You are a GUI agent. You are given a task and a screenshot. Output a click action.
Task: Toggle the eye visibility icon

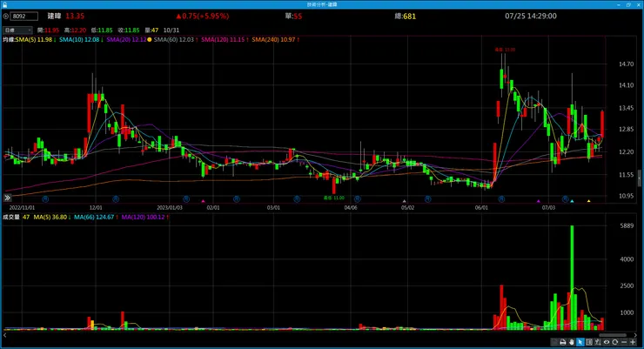point(607,342)
